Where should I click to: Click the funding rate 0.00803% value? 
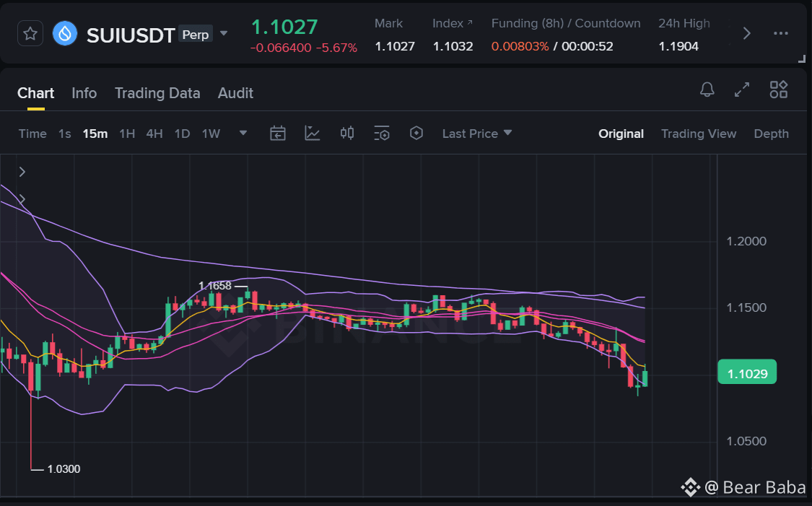pyautogui.click(x=520, y=46)
